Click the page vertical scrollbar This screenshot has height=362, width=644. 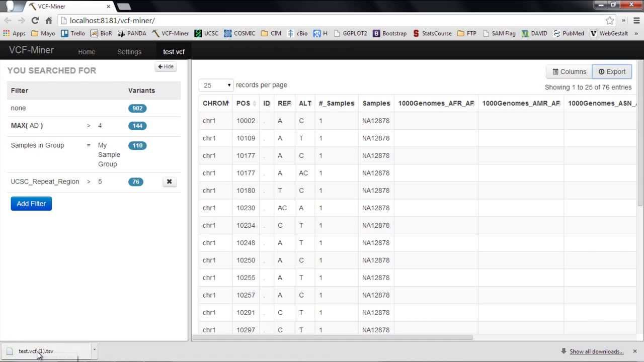coord(640,133)
